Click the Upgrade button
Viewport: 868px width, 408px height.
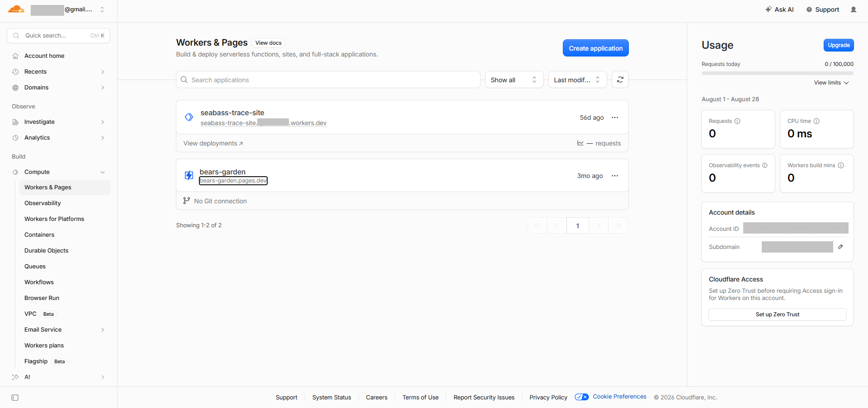(x=839, y=45)
